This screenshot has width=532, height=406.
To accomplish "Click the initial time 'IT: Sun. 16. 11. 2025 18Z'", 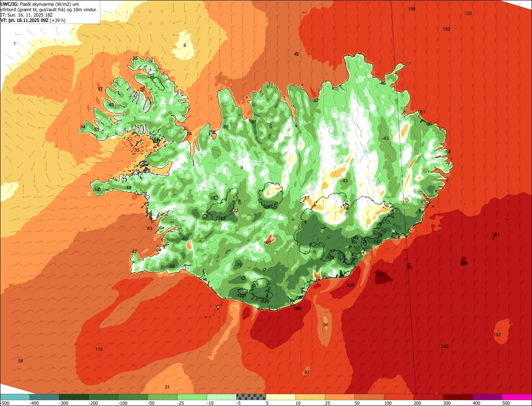I will tap(27, 15).
